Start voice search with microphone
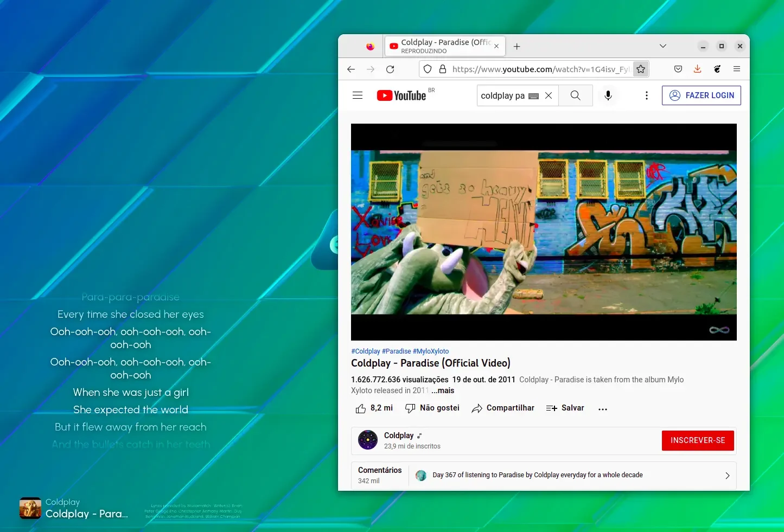The height and width of the screenshot is (532, 784). click(608, 95)
